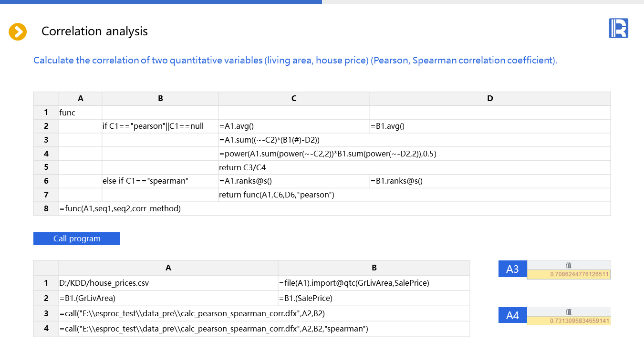Click the blue correlation description text
Image resolution: width=644 pixels, height=362 pixels.
[x=295, y=61]
